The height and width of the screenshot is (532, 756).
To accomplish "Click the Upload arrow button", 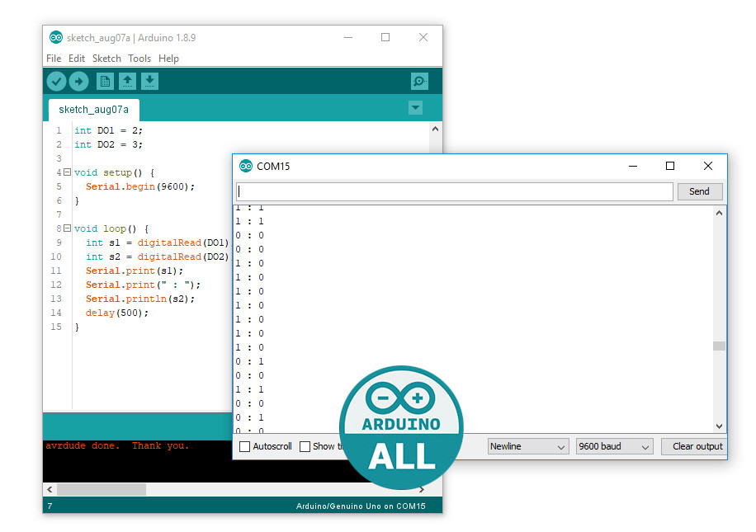I will [78, 81].
